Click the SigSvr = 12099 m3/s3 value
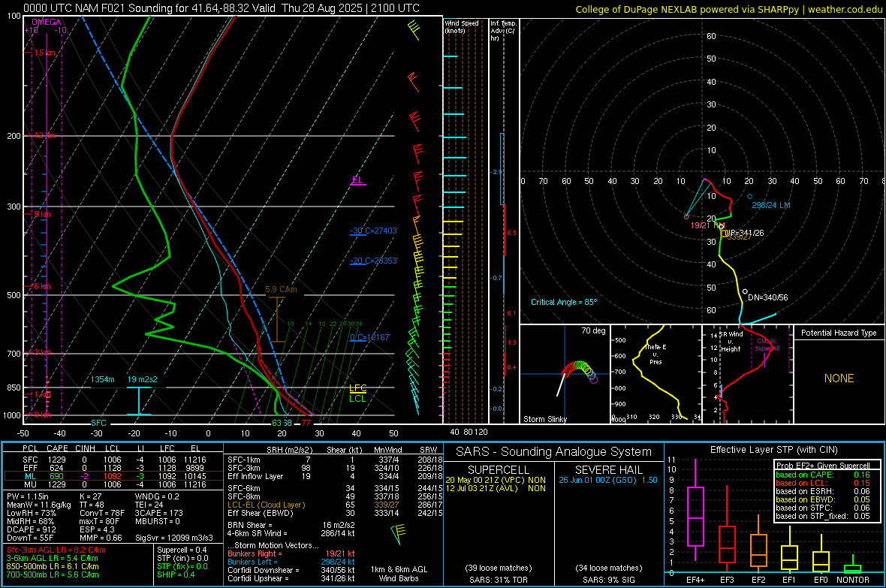The height and width of the screenshot is (588, 886). click(x=174, y=538)
